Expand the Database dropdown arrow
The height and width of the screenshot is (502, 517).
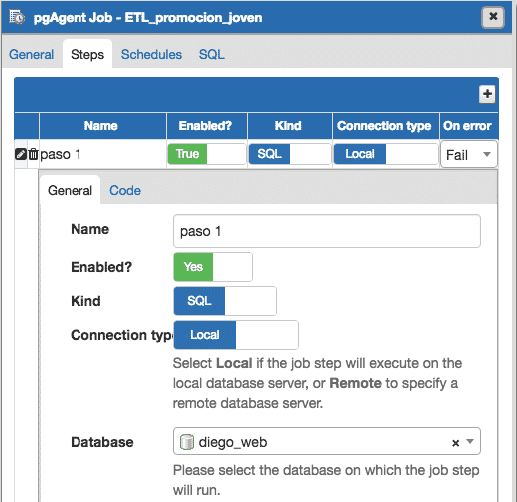(470, 441)
